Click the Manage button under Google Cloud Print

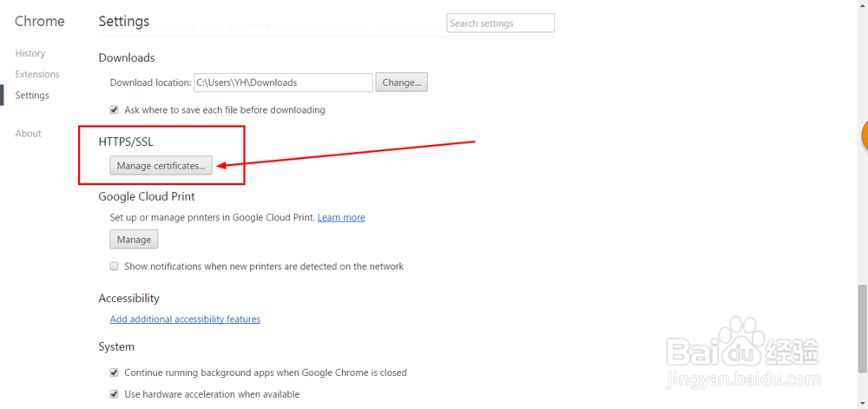pos(134,240)
